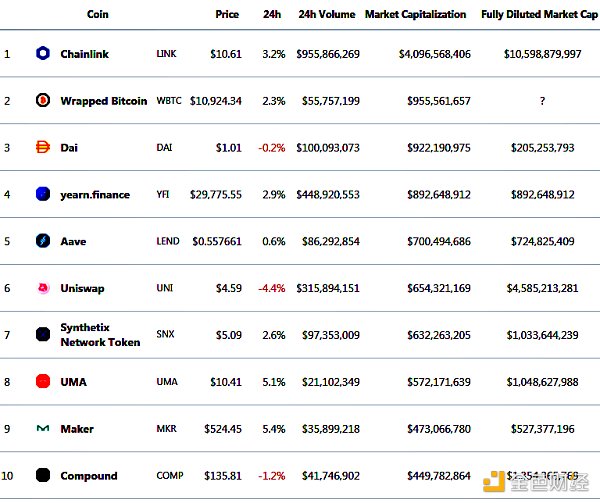Click the LEND ticker symbol
This screenshot has height=503, width=600.
pos(167,241)
